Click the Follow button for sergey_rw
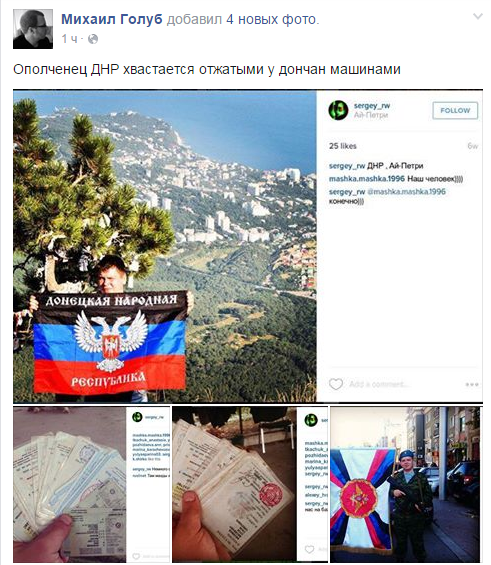Image resolution: width=491 pixels, height=565 pixels. tap(455, 111)
